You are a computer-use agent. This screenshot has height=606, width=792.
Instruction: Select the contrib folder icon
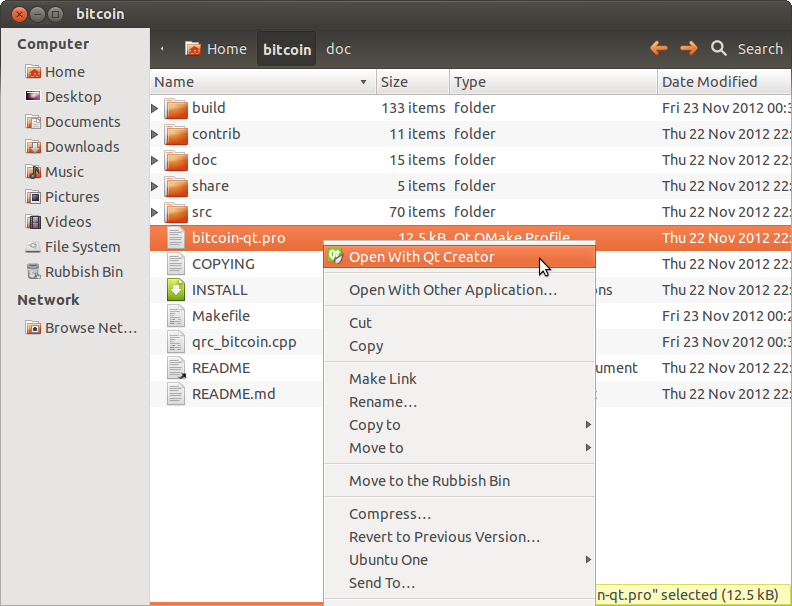click(176, 134)
